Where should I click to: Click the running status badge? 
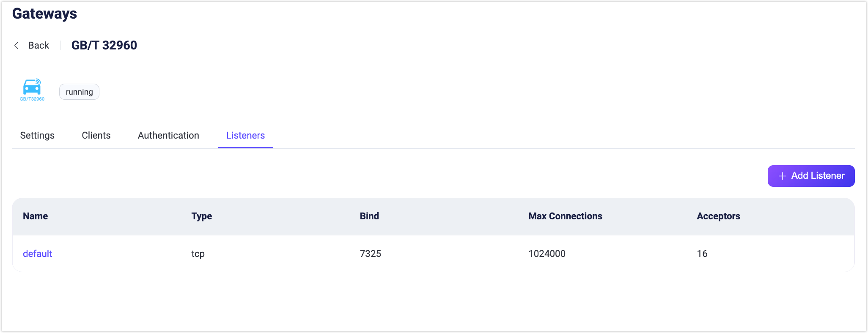79,92
